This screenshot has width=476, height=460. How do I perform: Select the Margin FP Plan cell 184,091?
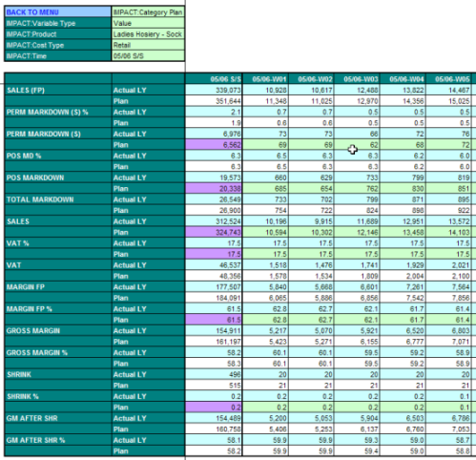[x=214, y=298]
